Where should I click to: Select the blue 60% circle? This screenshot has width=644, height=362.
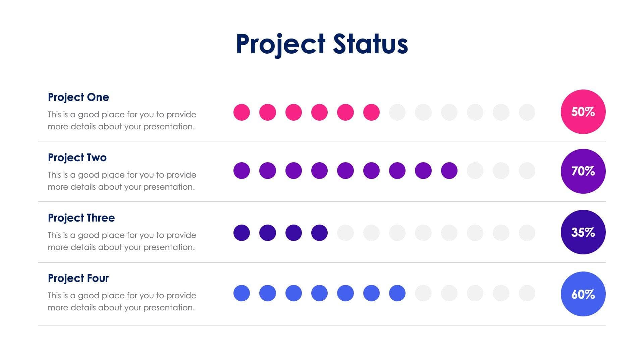tap(583, 294)
